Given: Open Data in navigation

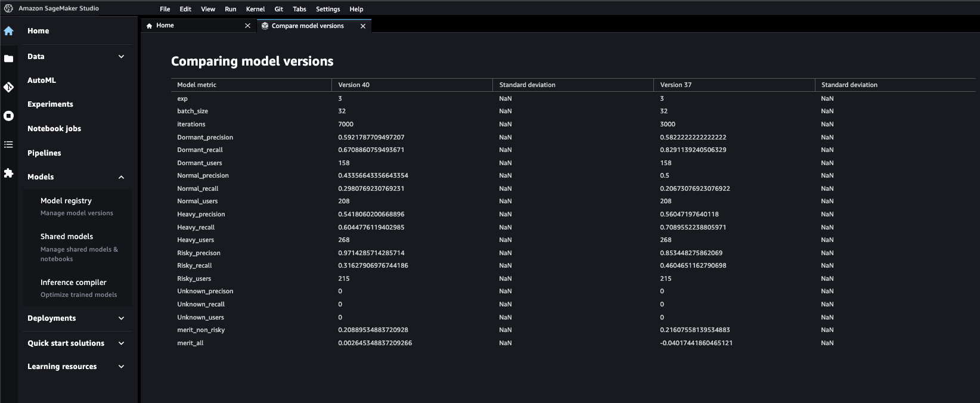Looking at the screenshot, I should click(x=36, y=57).
